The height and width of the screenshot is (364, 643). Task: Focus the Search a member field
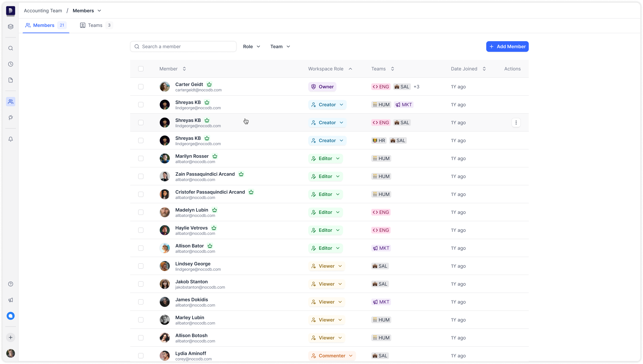click(x=183, y=46)
